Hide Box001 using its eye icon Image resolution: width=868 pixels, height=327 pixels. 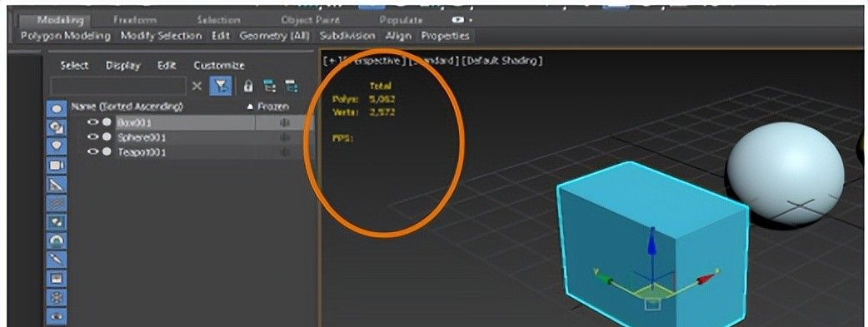coord(92,122)
